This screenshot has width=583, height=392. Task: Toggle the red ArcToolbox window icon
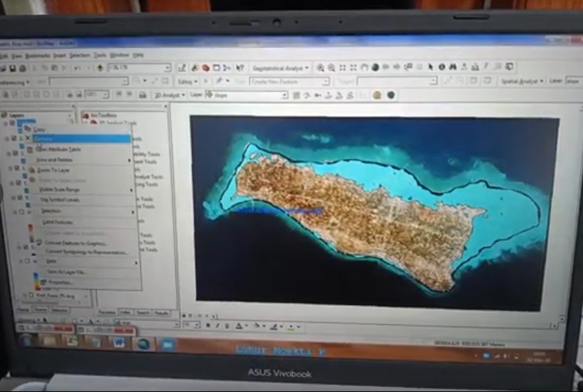[206, 68]
